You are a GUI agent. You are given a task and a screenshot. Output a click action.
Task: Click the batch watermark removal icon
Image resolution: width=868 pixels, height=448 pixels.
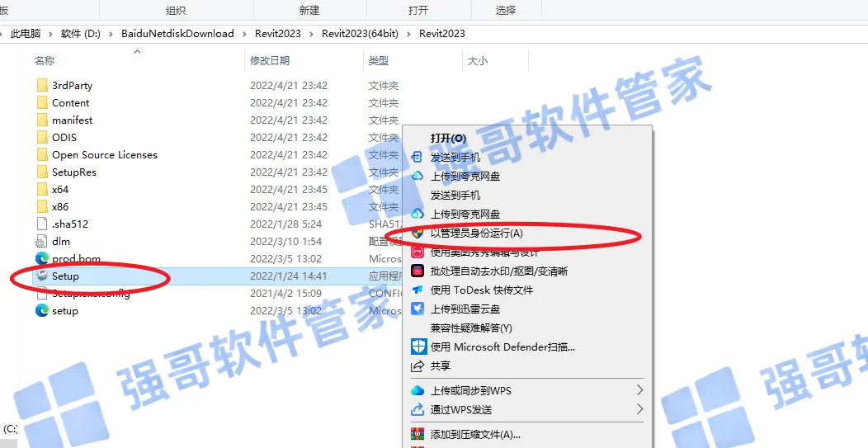tap(417, 271)
